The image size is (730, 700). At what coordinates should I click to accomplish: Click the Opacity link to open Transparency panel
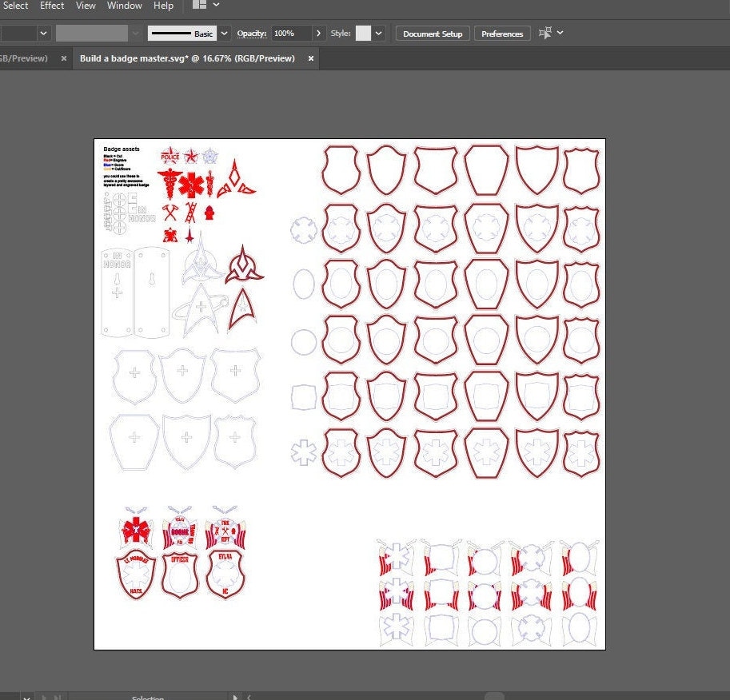tap(252, 33)
